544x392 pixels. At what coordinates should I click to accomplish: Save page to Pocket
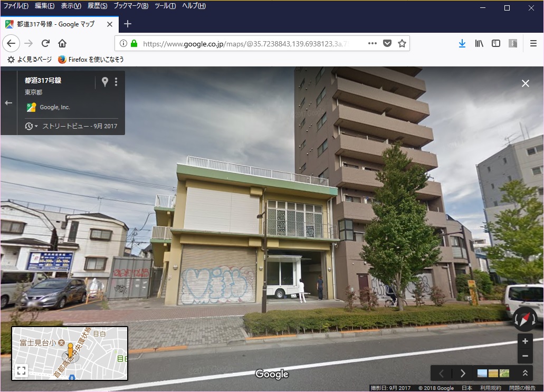coord(387,44)
